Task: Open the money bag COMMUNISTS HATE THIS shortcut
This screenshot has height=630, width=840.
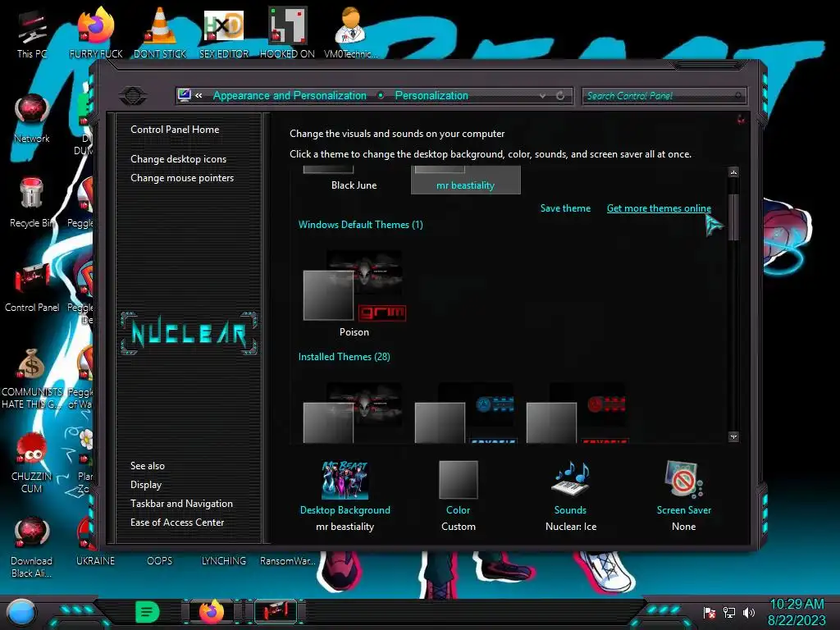Action: (x=32, y=378)
